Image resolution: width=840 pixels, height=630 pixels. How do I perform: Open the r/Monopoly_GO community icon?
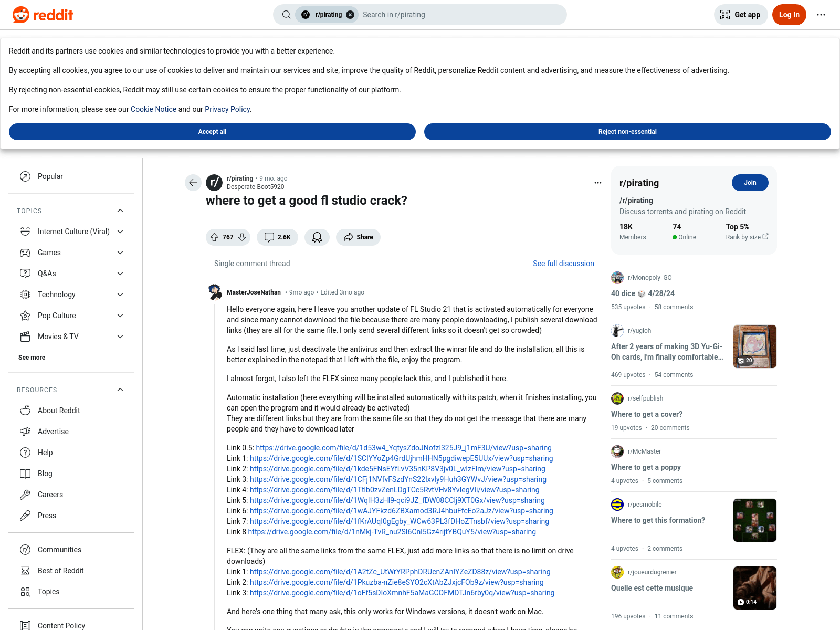[x=617, y=278]
